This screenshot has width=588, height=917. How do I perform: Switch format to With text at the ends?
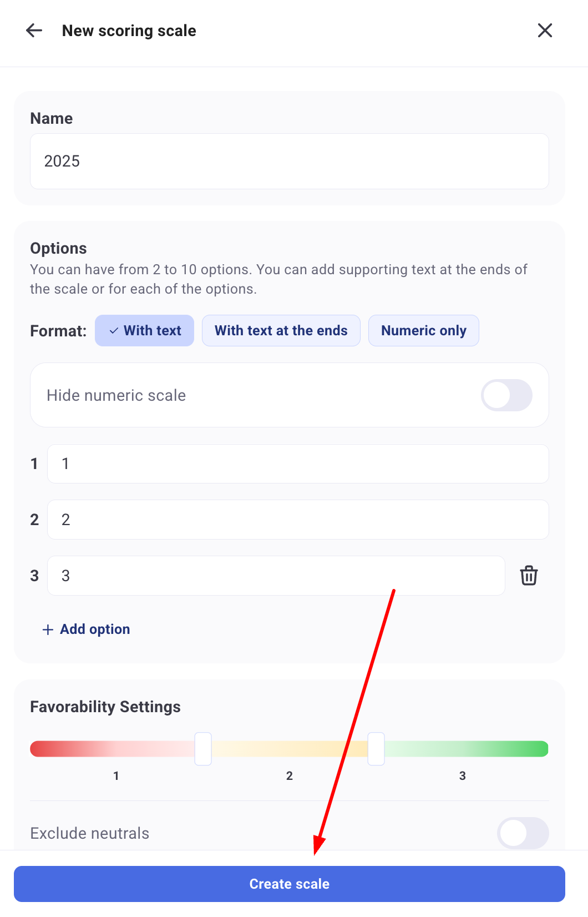(x=281, y=331)
